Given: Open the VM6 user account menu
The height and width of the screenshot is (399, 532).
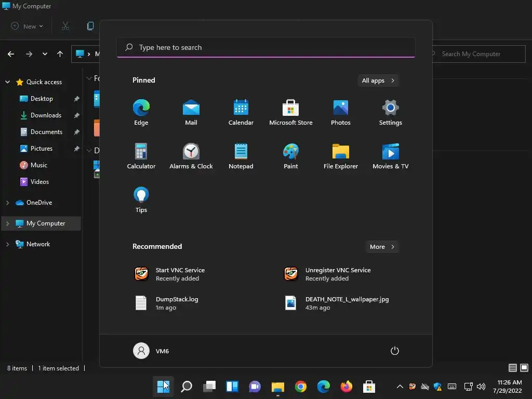Looking at the screenshot, I should (151, 351).
